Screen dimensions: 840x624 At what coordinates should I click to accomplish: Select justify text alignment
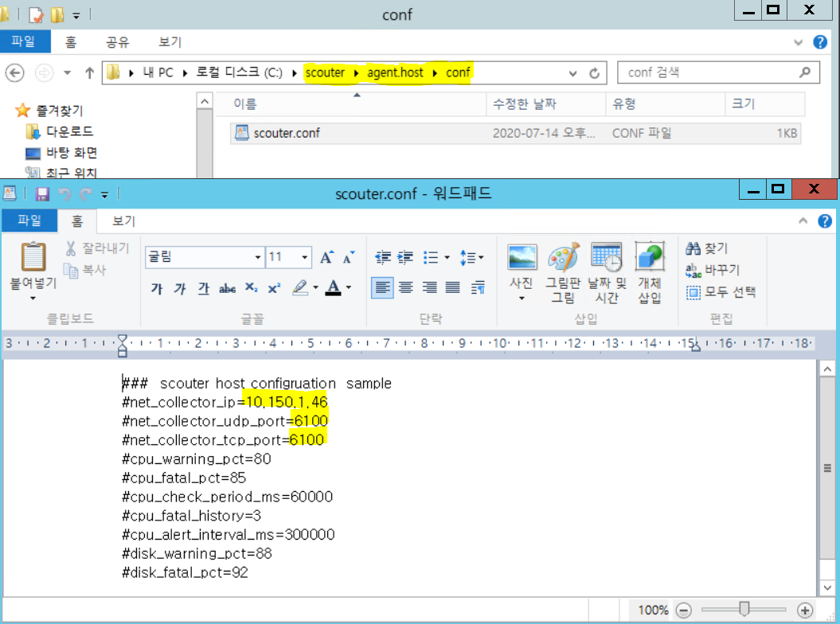(453, 288)
